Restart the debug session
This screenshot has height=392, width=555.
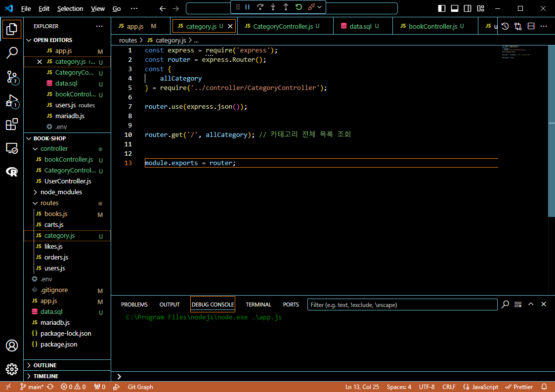(x=299, y=7)
